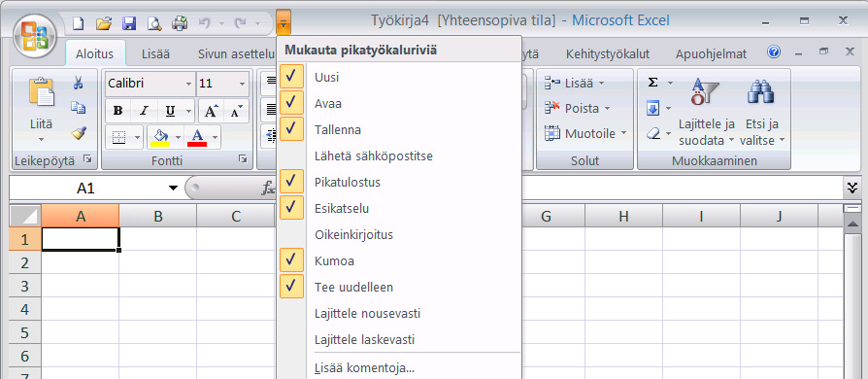Uncheck Tallenna in customize menu

coord(399,129)
